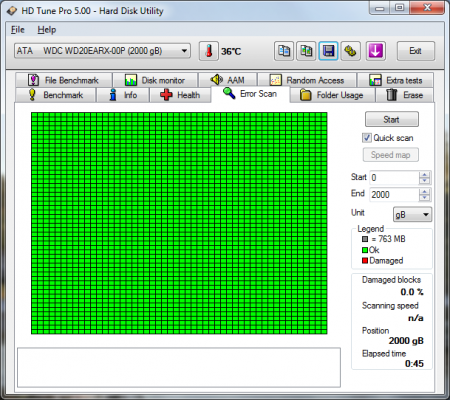Increase the Start value with up arrow
The width and height of the screenshot is (450, 400).
425,174
